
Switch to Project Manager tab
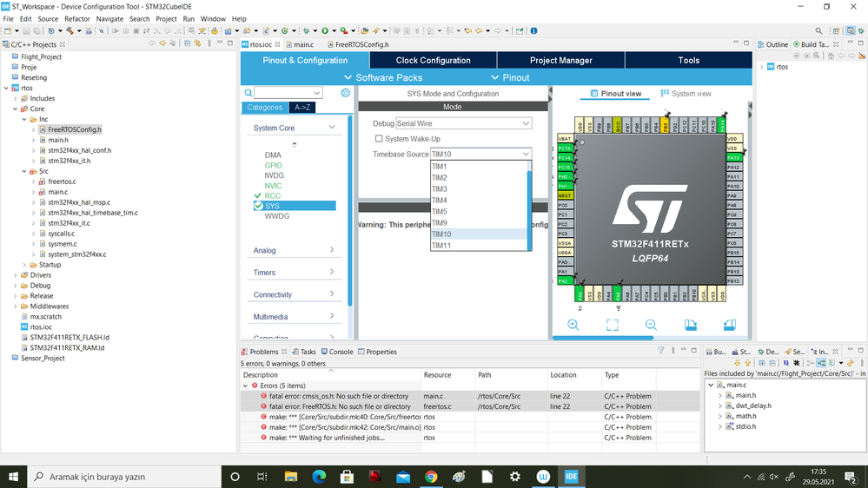560,60
